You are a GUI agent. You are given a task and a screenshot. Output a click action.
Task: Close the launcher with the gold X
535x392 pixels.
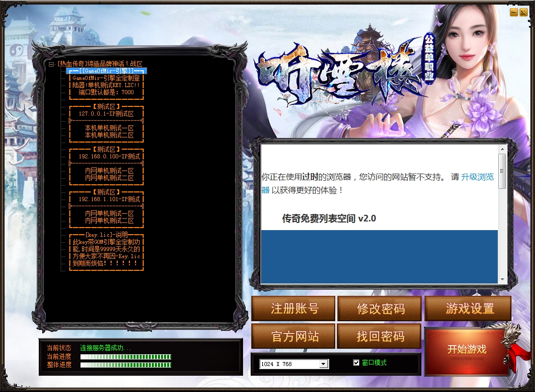523,12
